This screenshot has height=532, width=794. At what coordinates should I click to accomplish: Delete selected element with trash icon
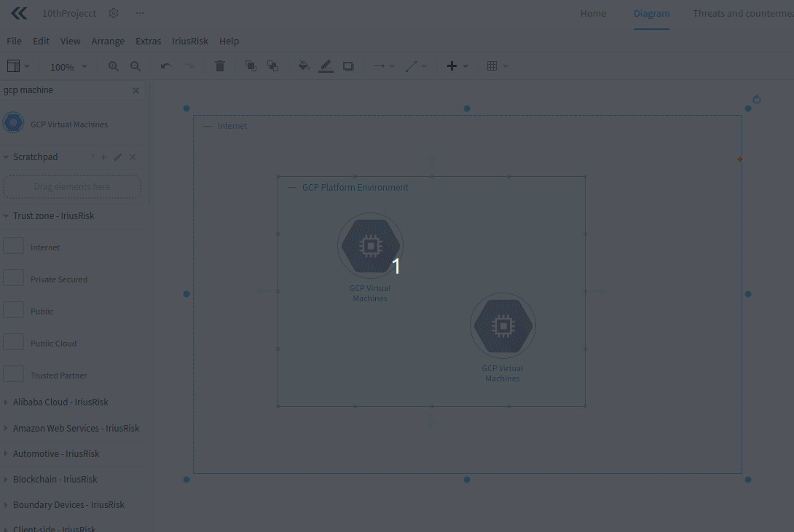220,65
